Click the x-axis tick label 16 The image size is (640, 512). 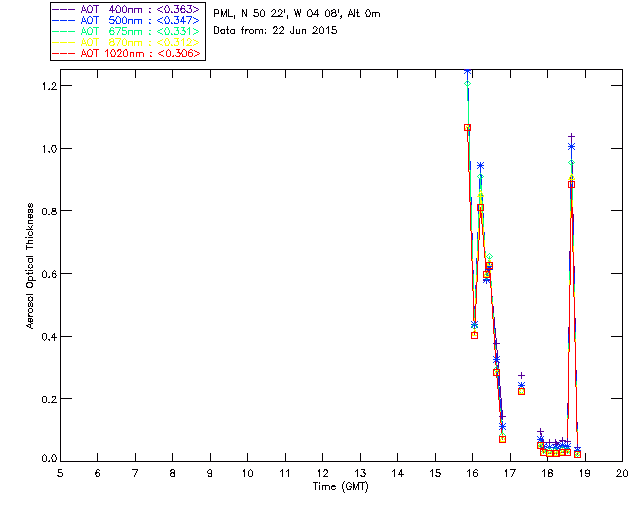click(x=472, y=473)
